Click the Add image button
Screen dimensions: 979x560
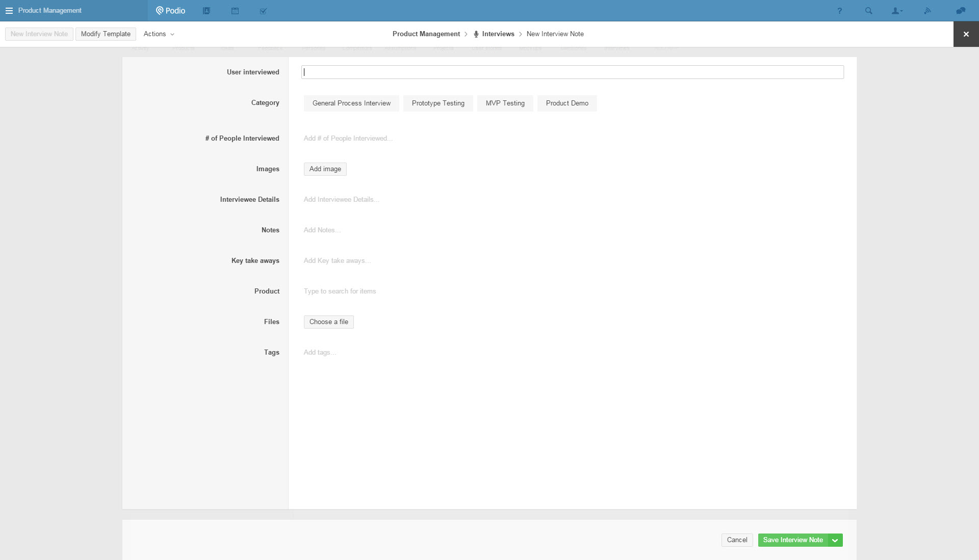click(325, 169)
